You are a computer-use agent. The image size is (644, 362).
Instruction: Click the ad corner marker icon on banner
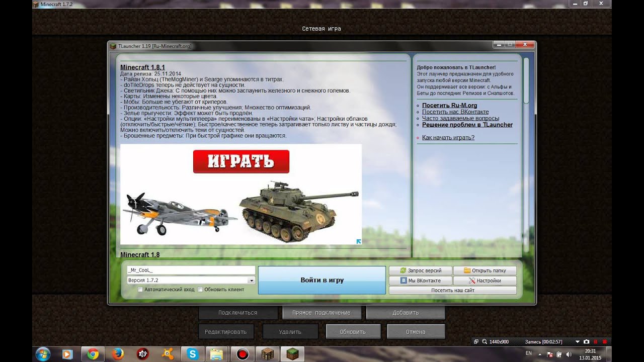[x=359, y=242]
